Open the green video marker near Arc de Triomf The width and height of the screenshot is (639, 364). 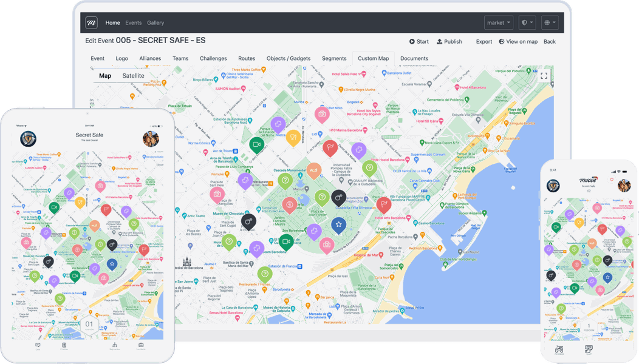point(257,144)
